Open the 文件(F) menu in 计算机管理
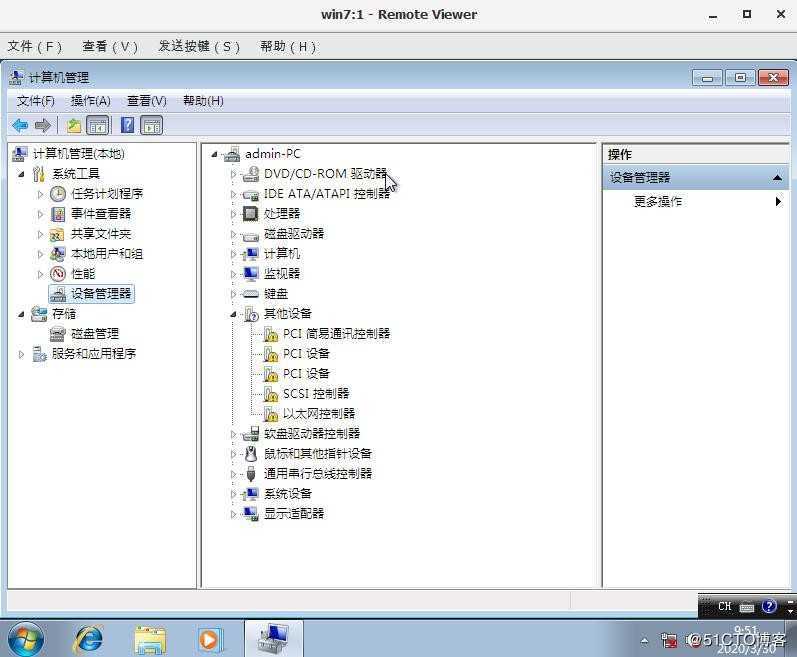Screen dimensions: 797x657 tap(36, 101)
